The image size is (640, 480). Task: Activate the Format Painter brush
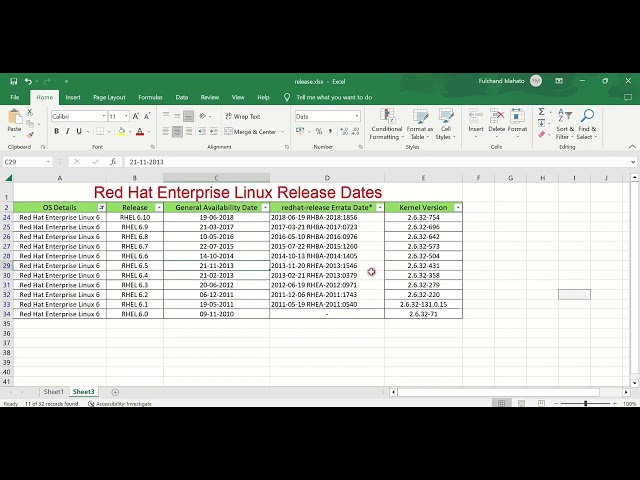30,135
